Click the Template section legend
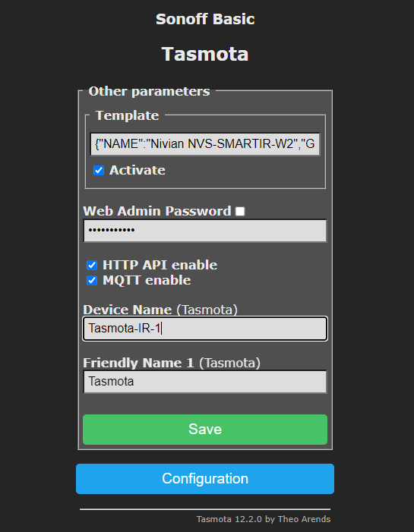The width and height of the screenshot is (414, 532). point(127,115)
